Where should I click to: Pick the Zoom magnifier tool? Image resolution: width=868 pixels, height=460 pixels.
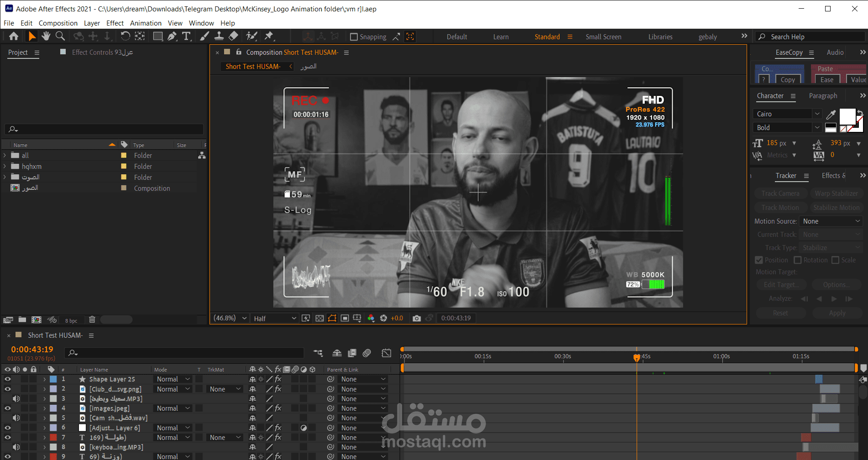[60, 37]
